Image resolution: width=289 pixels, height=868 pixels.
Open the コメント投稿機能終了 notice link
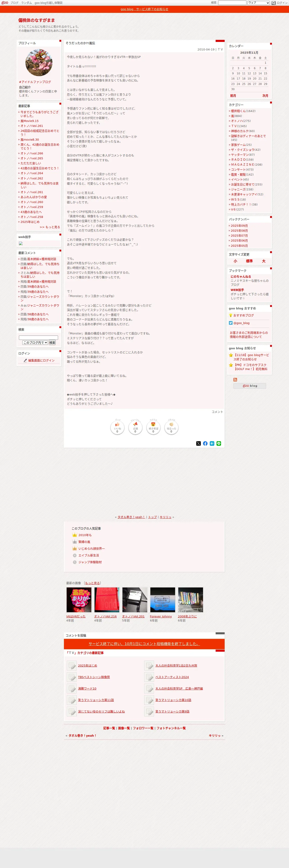[x=144, y=644]
